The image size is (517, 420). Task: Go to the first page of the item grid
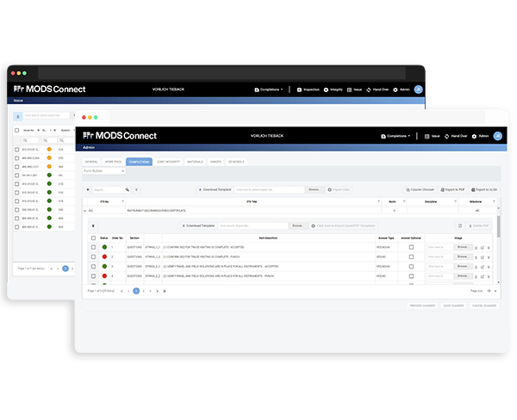point(121,291)
